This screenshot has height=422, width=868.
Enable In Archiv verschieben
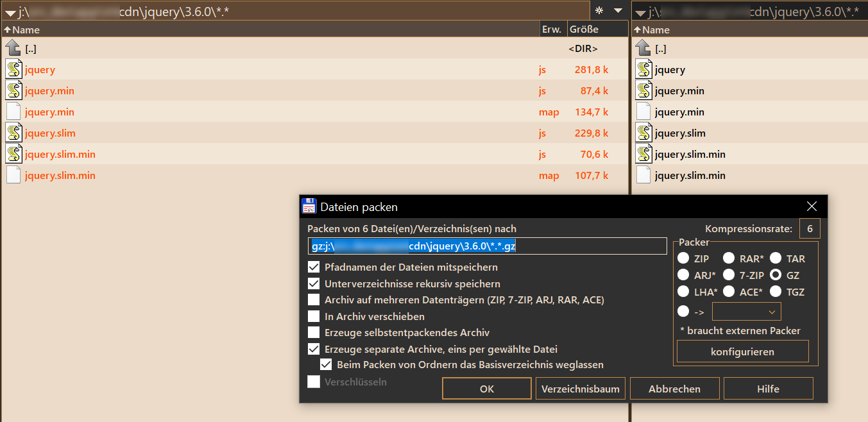[314, 316]
